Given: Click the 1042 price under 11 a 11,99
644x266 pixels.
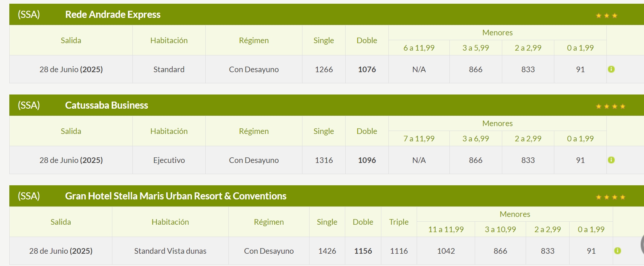Looking at the screenshot, I should pos(446,251).
